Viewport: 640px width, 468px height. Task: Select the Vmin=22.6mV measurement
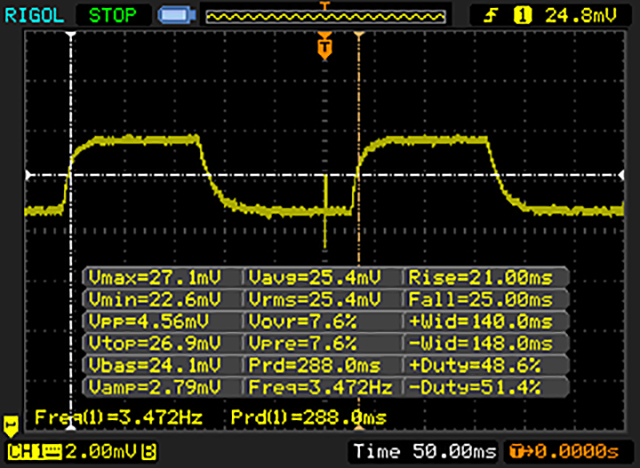coord(154,299)
